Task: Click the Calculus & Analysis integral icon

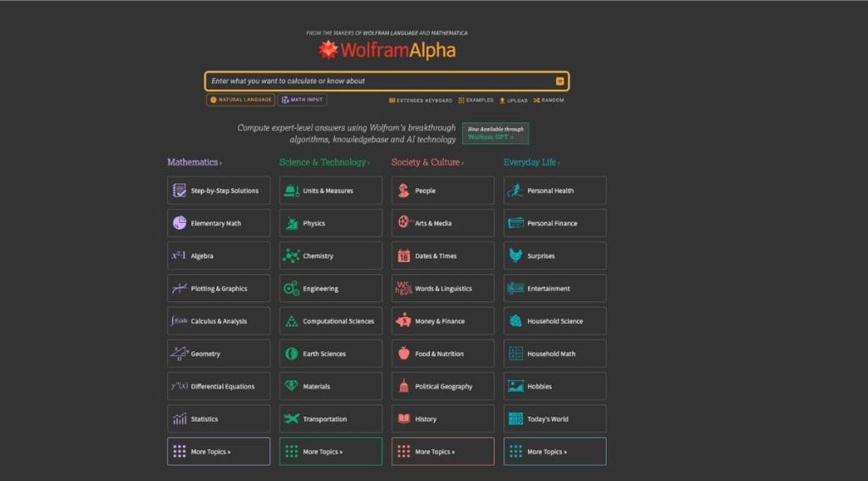Action: (179, 321)
